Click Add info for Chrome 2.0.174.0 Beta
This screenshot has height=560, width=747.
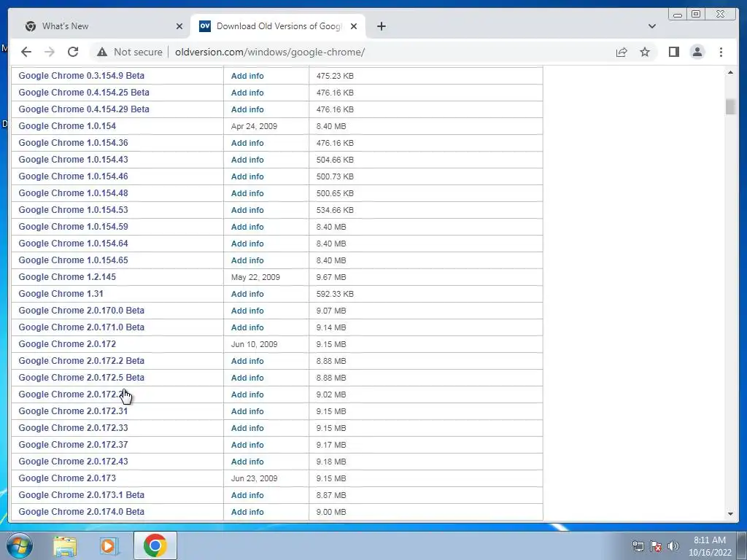click(247, 512)
